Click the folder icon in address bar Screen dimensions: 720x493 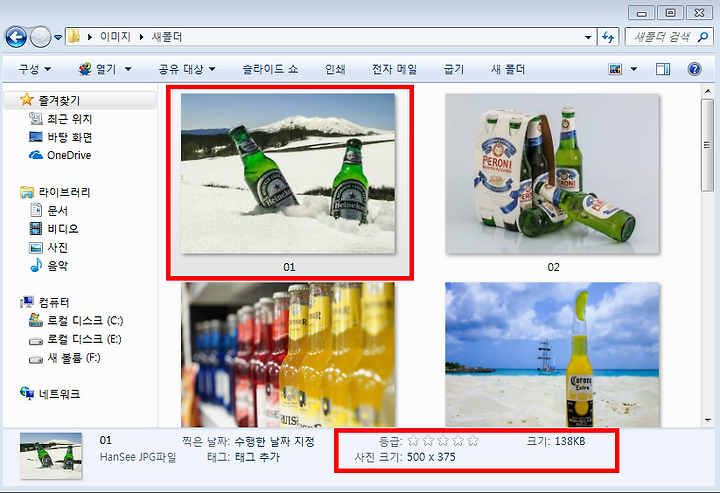pyautogui.click(x=73, y=37)
